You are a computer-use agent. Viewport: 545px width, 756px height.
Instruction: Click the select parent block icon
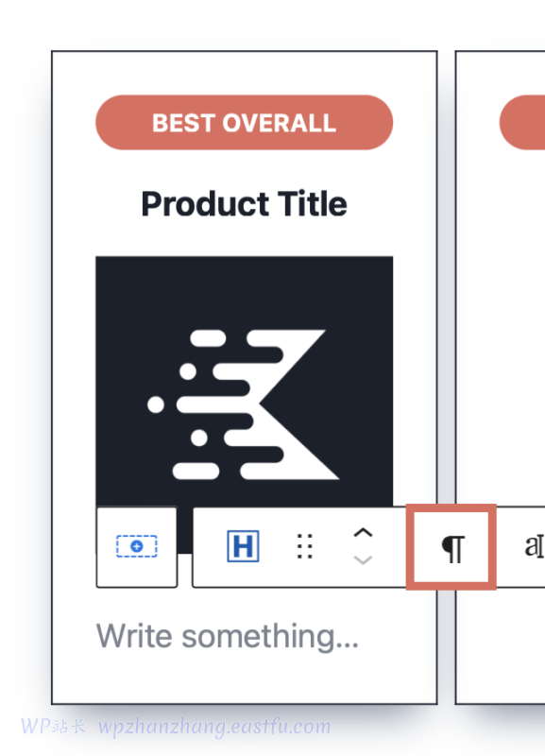[137, 546]
